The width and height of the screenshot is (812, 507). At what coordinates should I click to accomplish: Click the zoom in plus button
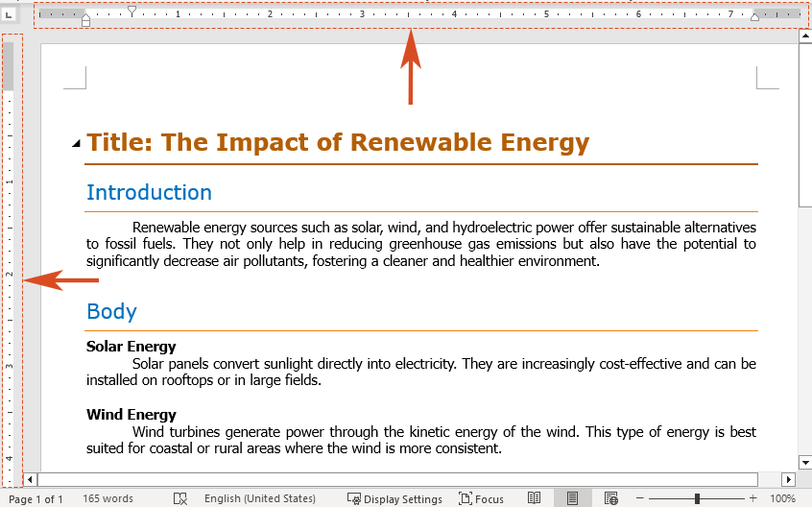(753, 498)
